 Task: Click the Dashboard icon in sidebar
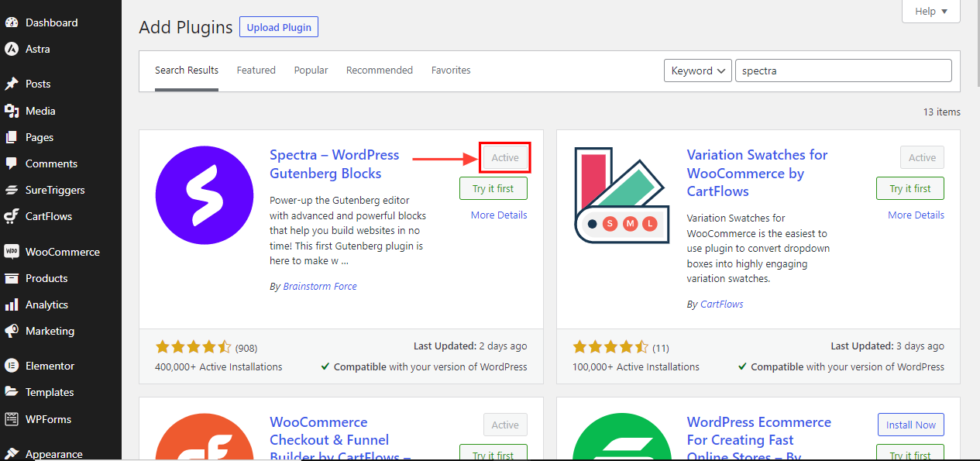pos(12,22)
